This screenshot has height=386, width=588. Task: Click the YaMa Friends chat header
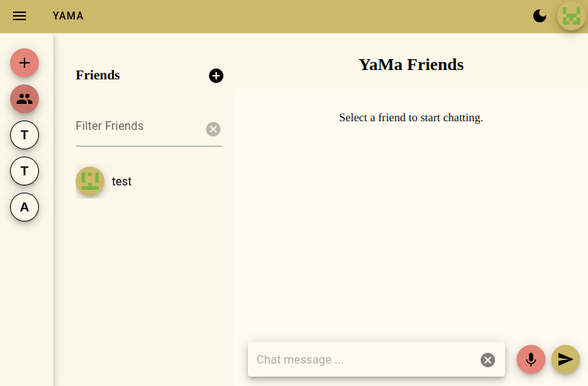(x=411, y=64)
